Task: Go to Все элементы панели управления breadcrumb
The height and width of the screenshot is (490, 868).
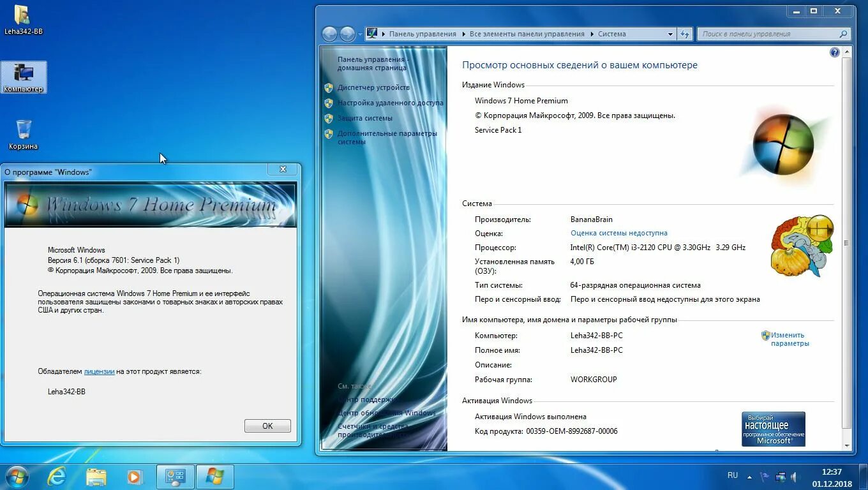Action: (527, 34)
